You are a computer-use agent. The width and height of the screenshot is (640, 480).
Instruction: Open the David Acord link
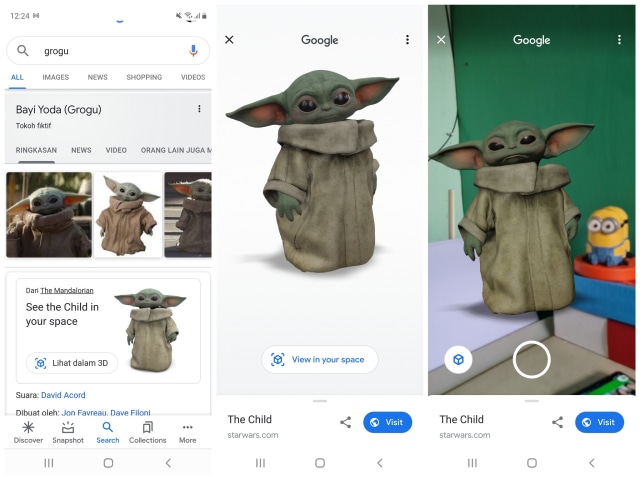tap(63, 395)
